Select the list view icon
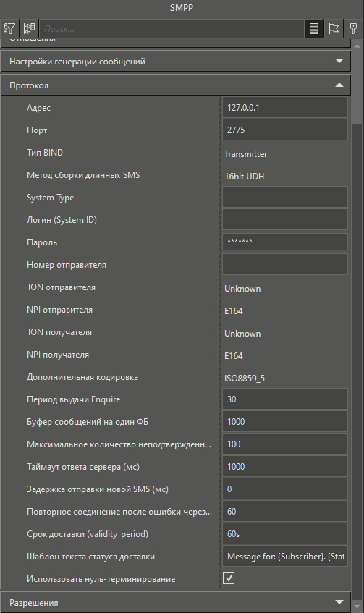The height and width of the screenshot is (613, 364). click(x=314, y=28)
